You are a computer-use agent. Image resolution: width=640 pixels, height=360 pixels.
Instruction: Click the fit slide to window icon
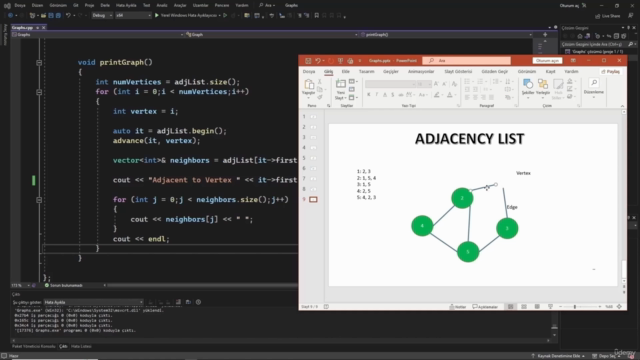point(620,307)
